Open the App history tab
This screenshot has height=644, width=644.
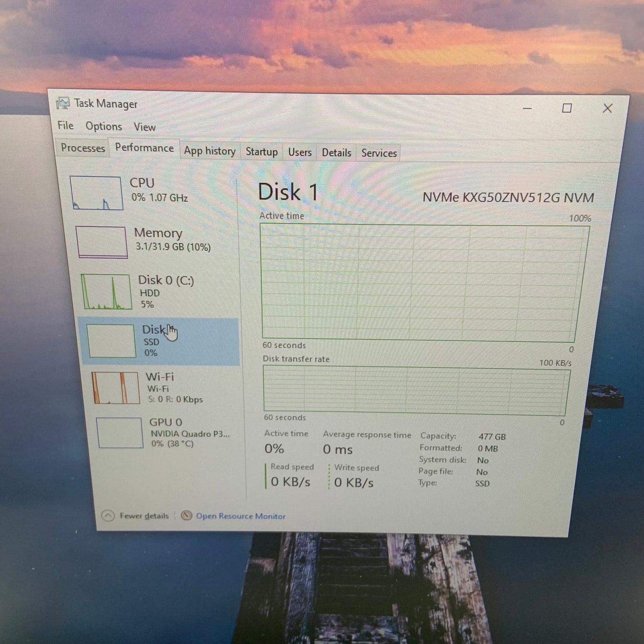pyautogui.click(x=209, y=151)
